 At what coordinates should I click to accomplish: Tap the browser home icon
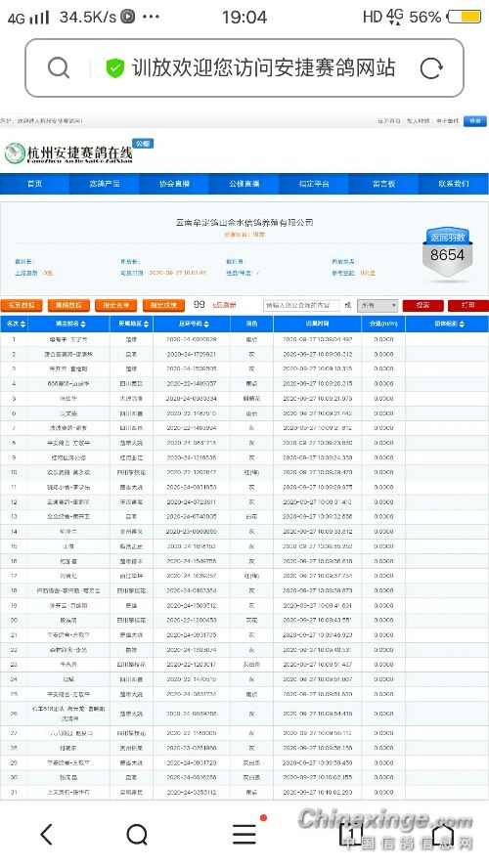coord(444,834)
